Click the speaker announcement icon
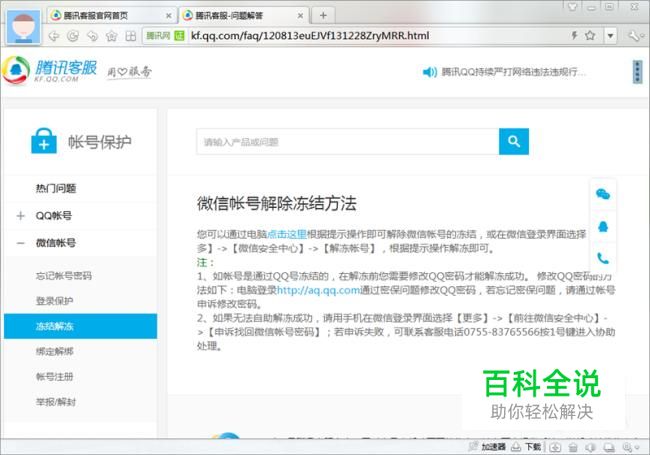 coord(429,72)
